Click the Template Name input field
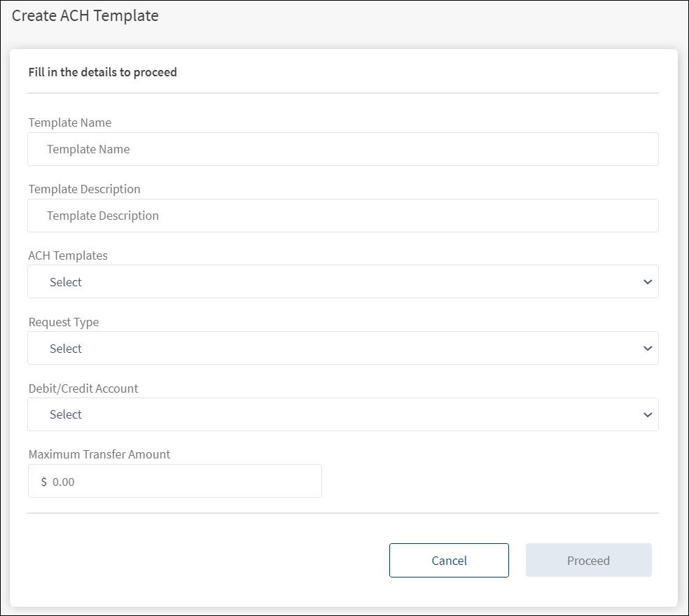The width and height of the screenshot is (689, 616). coord(342,149)
